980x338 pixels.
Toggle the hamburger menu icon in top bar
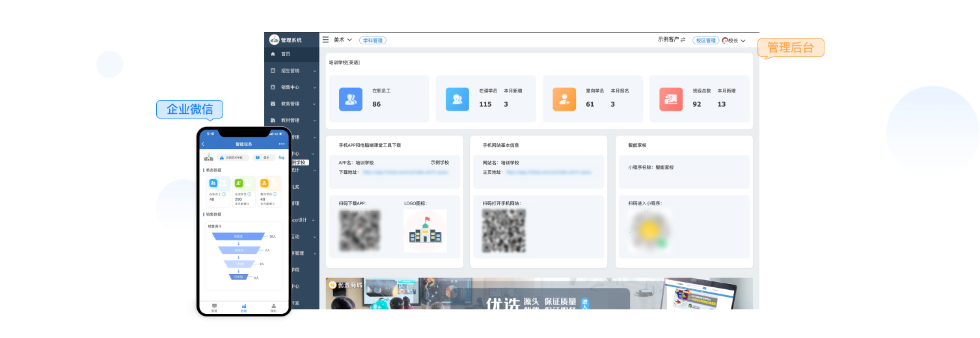click(325, 40)
